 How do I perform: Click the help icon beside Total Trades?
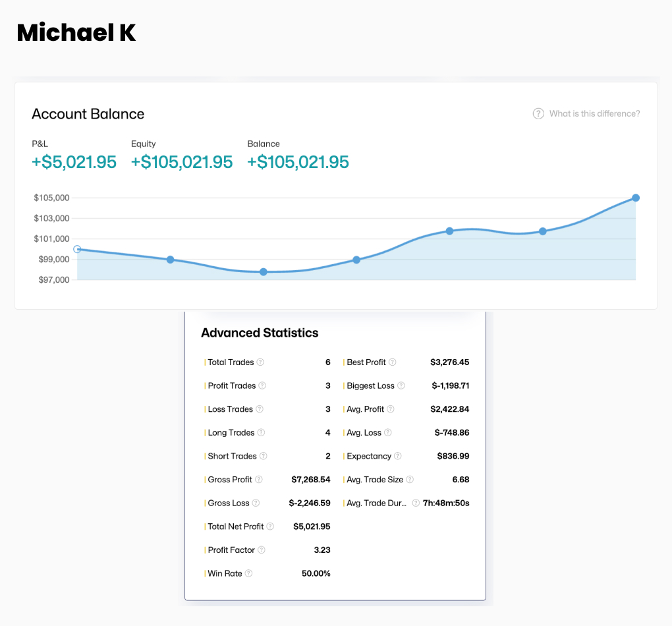point(260,362)
